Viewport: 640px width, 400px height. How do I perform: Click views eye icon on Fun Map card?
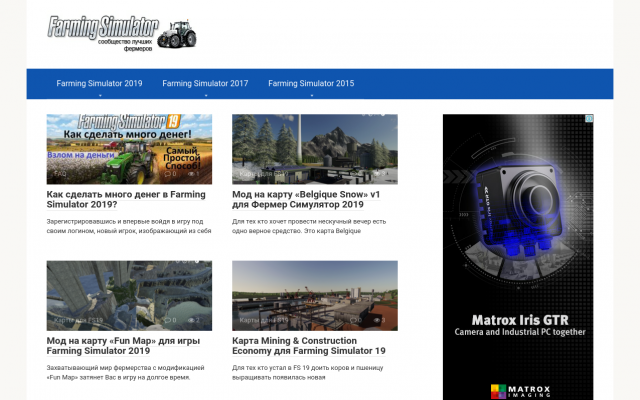coord(191,320)
